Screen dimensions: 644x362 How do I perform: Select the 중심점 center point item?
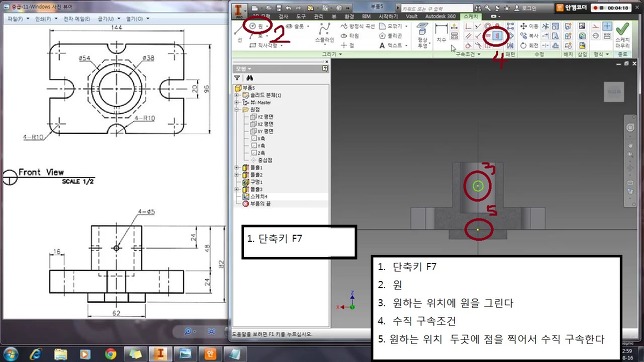261,160
